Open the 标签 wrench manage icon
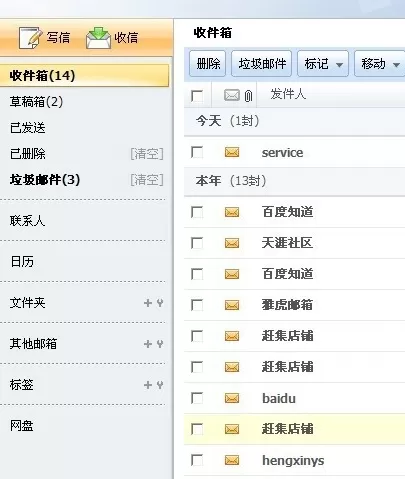Image resolution: width=405 pixels, height=479 pixels. click(x=160, y=385)
